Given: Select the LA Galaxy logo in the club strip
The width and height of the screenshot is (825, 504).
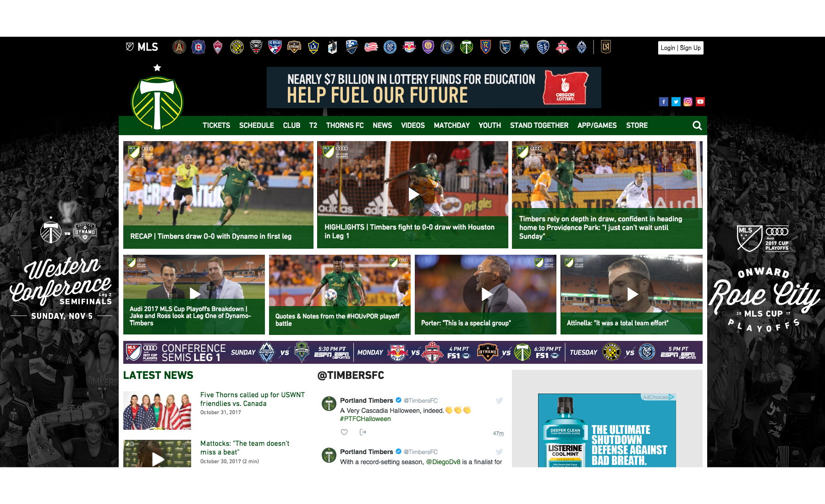Looking at the screenshot, I should click(x=313, y=47).
